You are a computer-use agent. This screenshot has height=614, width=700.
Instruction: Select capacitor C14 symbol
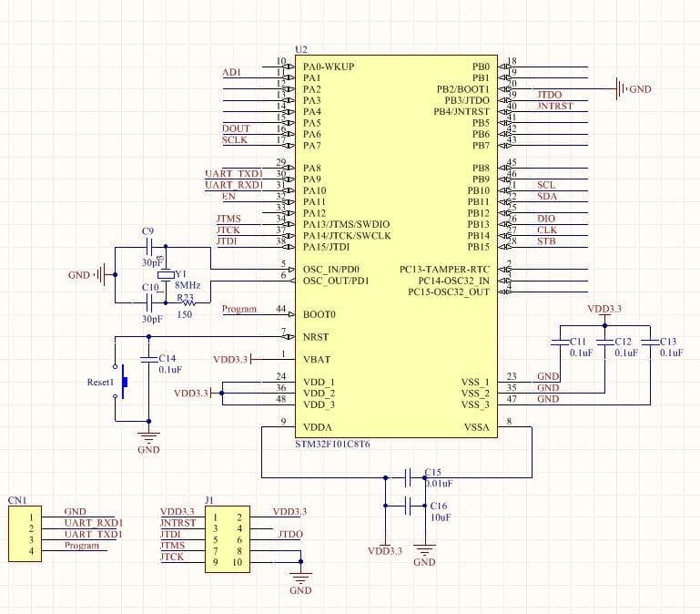pos(148,359)
